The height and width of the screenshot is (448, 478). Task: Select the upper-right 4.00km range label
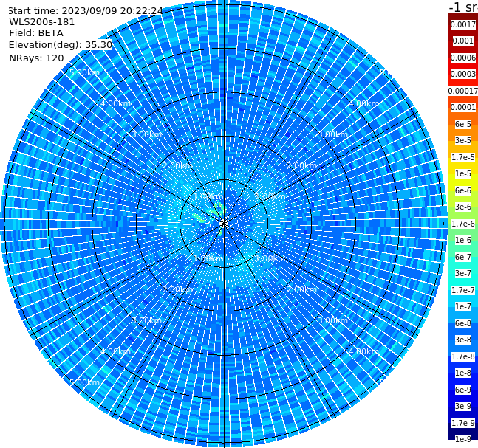tap(363, 103)
